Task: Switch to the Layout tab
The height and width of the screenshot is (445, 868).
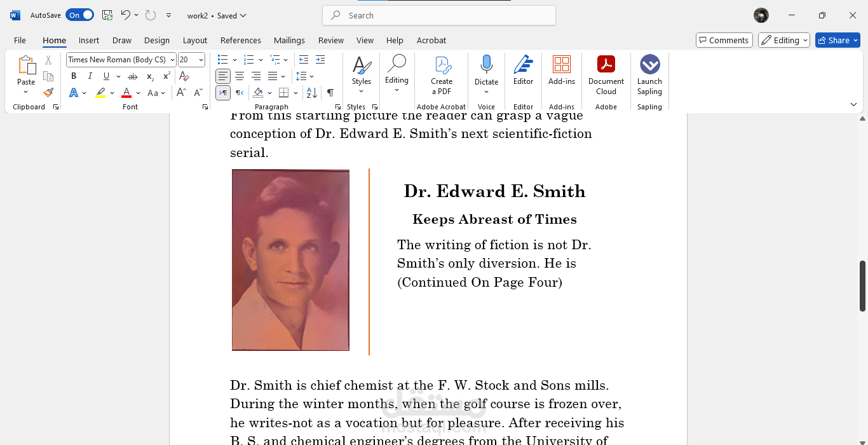Action: (x=195, y=40)
